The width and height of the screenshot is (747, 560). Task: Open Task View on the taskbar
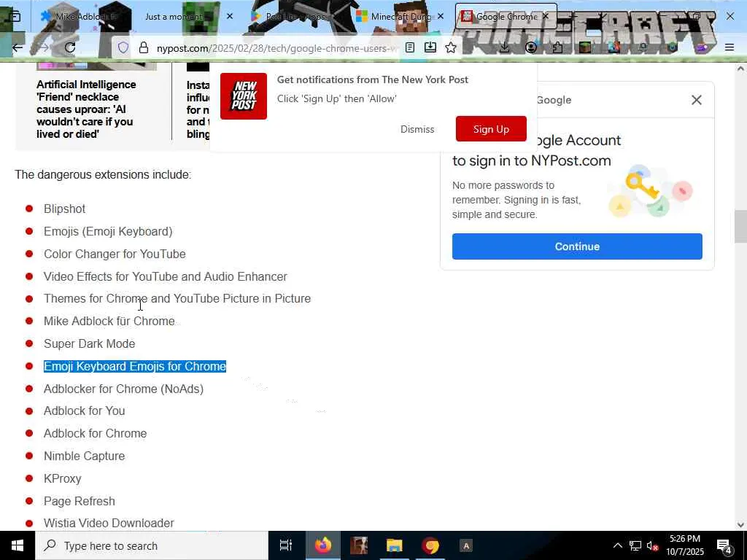[286, 545]
